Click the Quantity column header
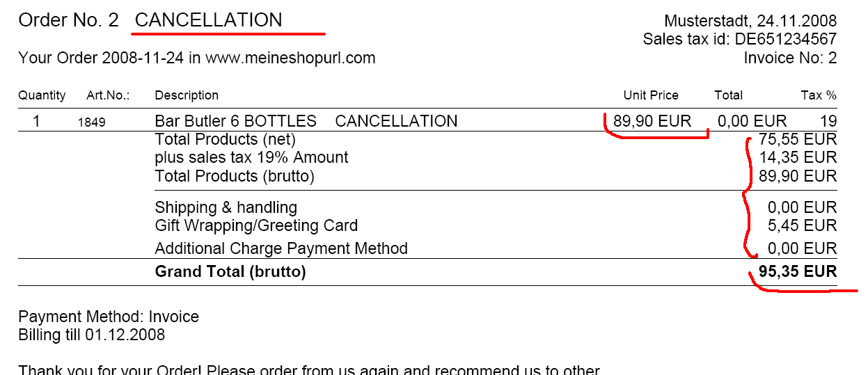 click(42, 95)
